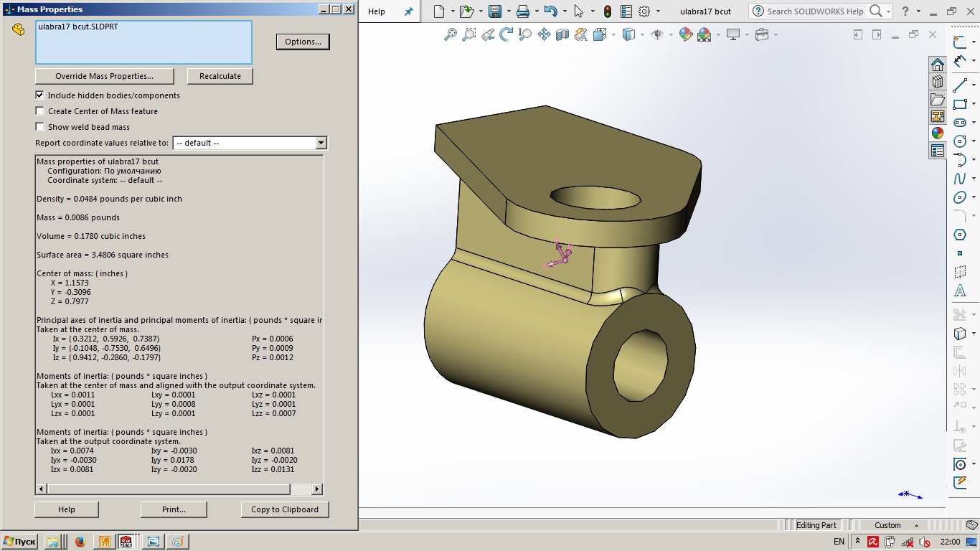
Task: Click the Display Style icon
Action: [628, 34]
